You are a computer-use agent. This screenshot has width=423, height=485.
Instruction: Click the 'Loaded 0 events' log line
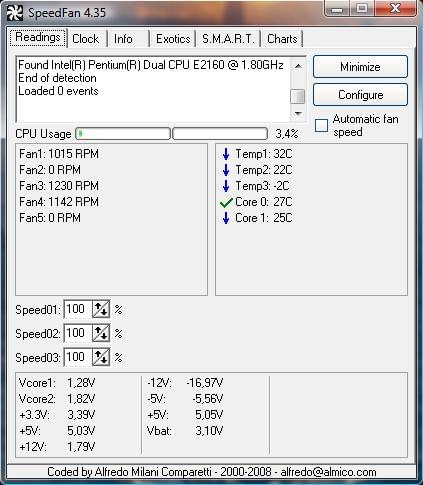tap(58, 91)
